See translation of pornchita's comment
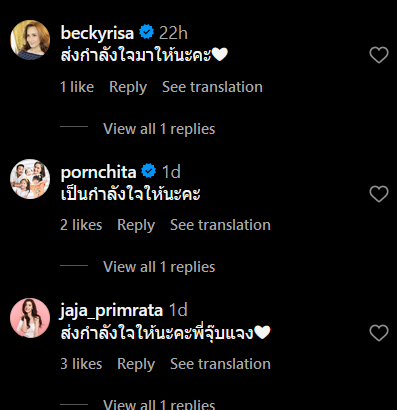Screen dimensions: 397x410 (x=220, y=225)
